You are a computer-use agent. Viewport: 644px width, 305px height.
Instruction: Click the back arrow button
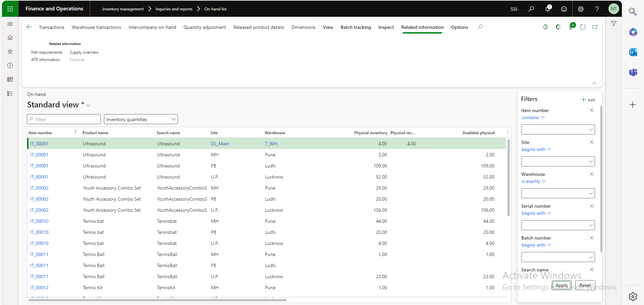pos(29,27)
